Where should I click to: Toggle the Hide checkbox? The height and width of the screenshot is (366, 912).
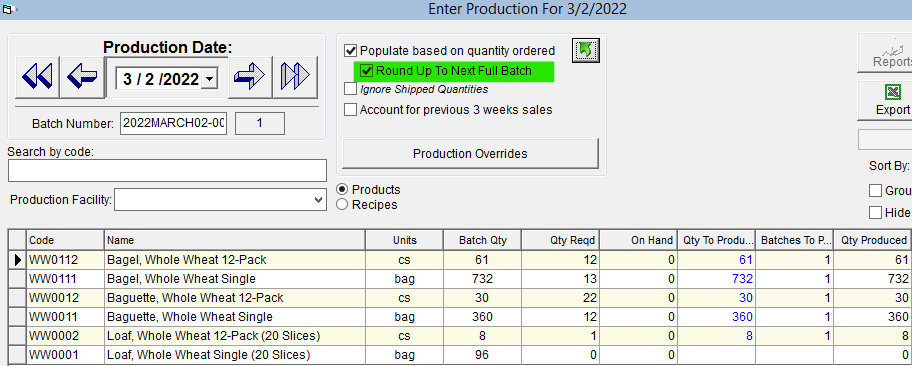point(875,212)
